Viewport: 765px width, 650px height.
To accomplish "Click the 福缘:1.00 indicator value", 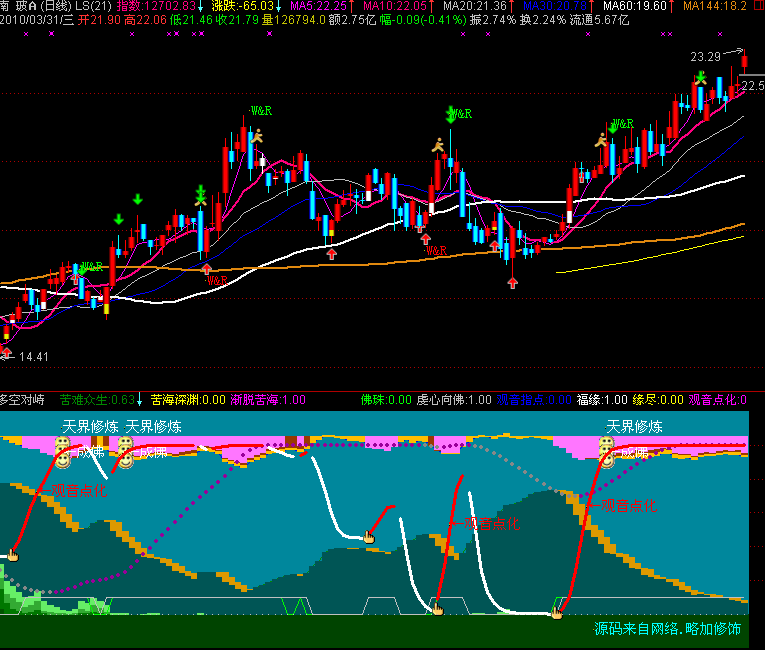I will (x=602, y=400).
